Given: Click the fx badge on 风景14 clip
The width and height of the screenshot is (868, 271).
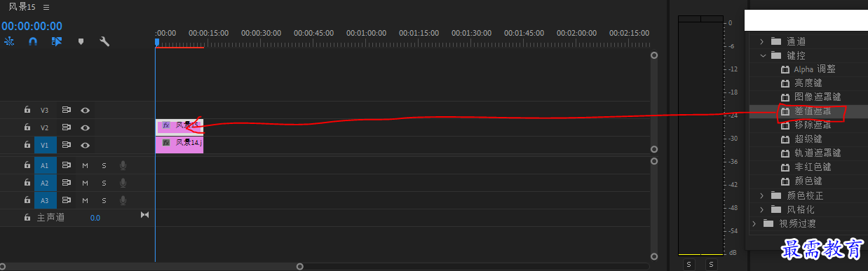Looking at the screenshot, I should 166,142.
